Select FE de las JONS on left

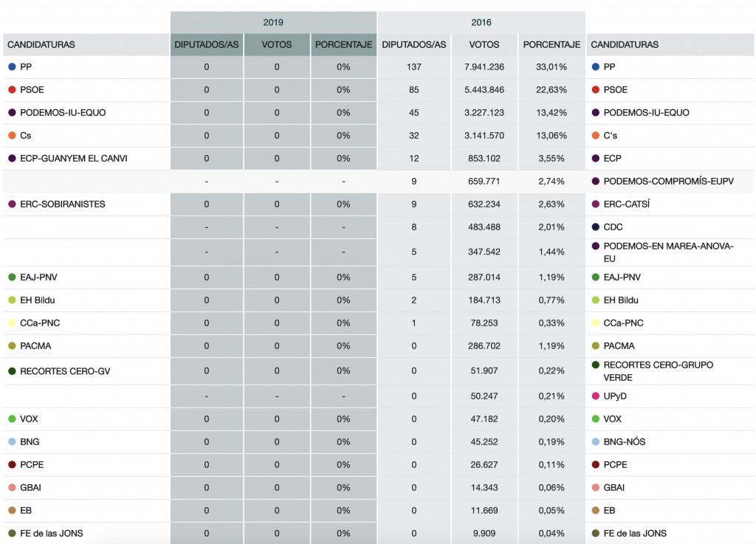[x=52, y=533]
